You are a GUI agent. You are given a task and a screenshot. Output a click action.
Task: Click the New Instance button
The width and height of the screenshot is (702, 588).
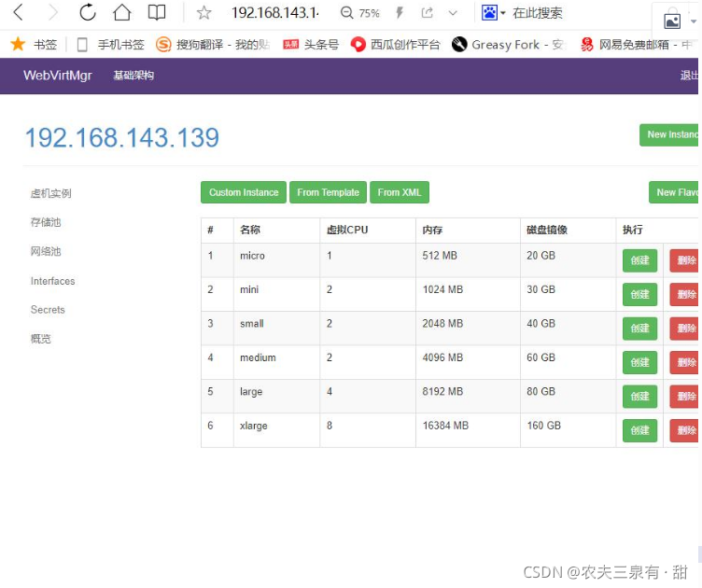click(x=669, y=134)
